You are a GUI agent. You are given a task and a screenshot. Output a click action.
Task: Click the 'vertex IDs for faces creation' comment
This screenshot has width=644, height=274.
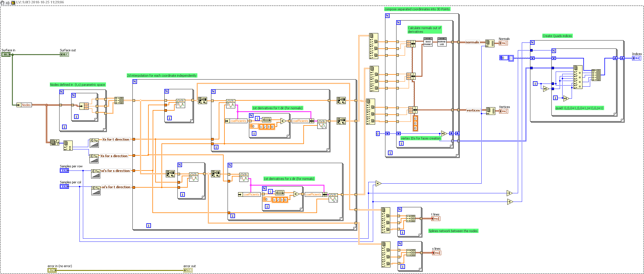tap(421, 138)
